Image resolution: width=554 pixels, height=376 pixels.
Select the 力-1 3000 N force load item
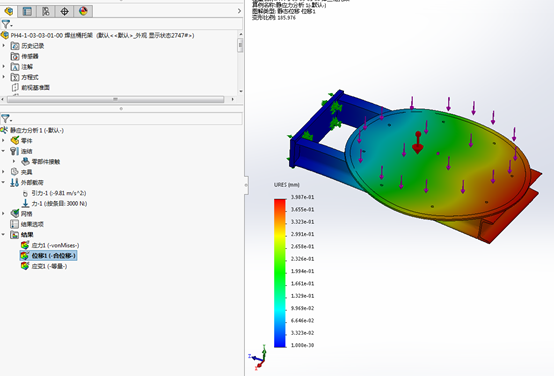55,204
